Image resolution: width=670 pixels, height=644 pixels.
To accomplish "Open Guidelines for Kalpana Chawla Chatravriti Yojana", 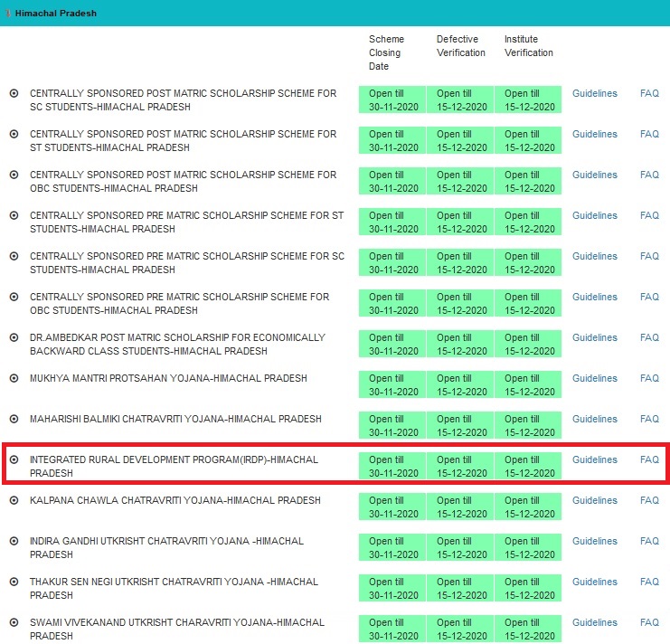I will coord(594,500).
